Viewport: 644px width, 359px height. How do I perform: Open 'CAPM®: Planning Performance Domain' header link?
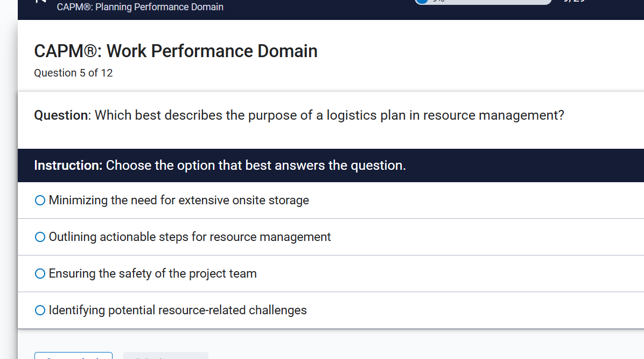click(x=140, y=7)
